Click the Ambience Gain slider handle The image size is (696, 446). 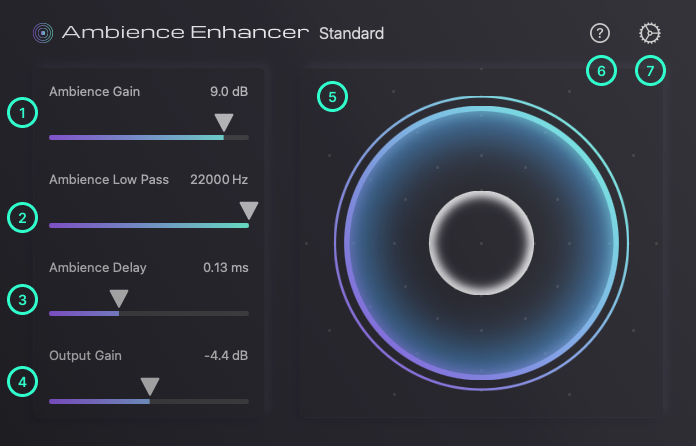(x=225, y=122)
